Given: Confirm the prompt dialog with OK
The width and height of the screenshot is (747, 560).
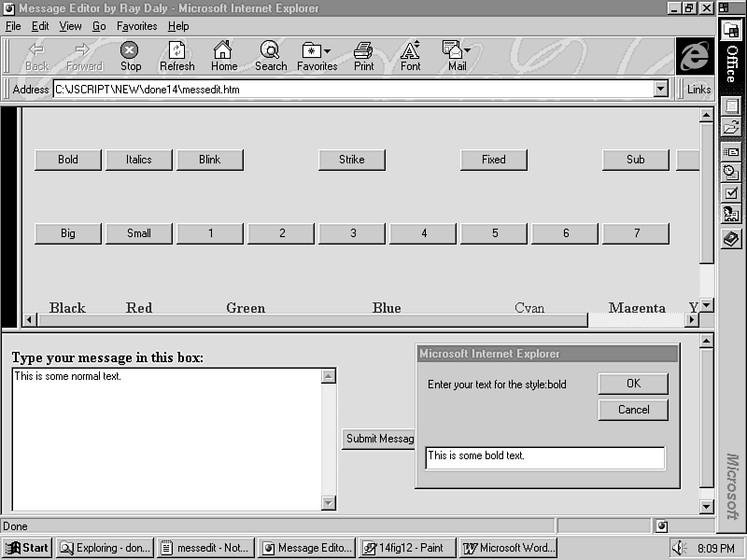Looking at the screenshot, I should point(633,384).
